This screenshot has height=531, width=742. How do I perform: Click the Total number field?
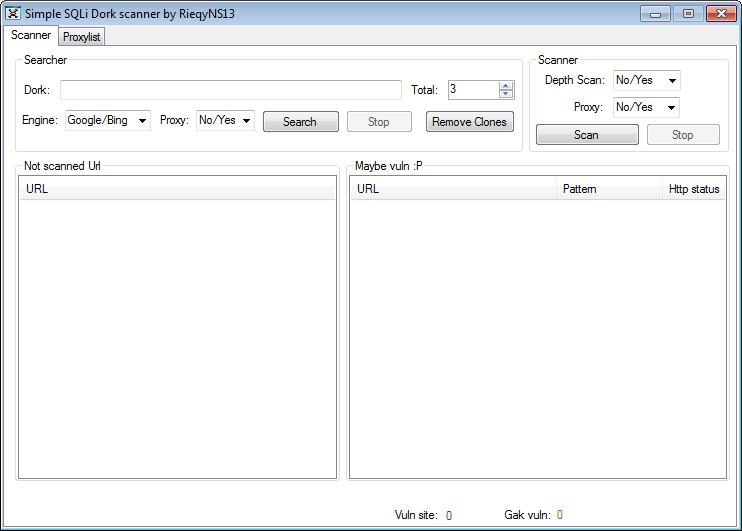click(472, 90)
